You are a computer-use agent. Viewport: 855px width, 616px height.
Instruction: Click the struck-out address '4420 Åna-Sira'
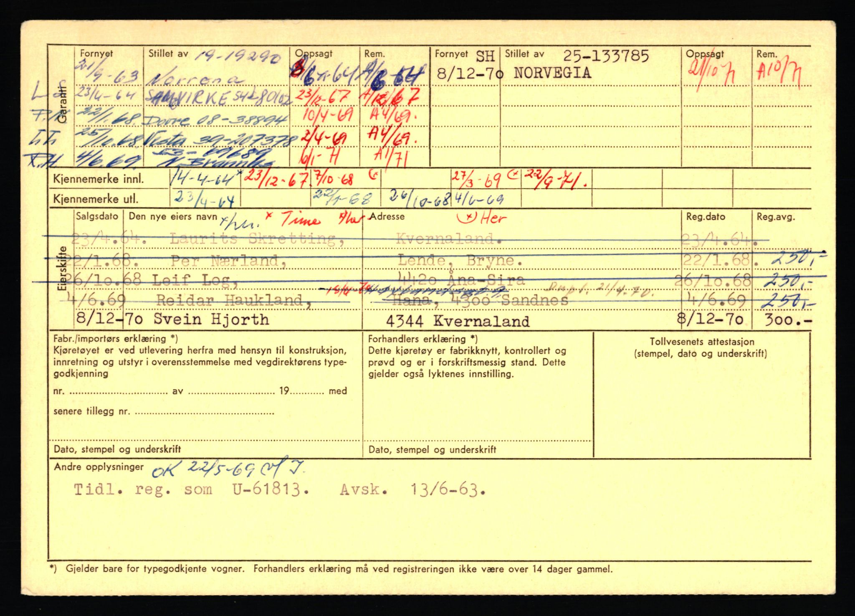[461, 279]
